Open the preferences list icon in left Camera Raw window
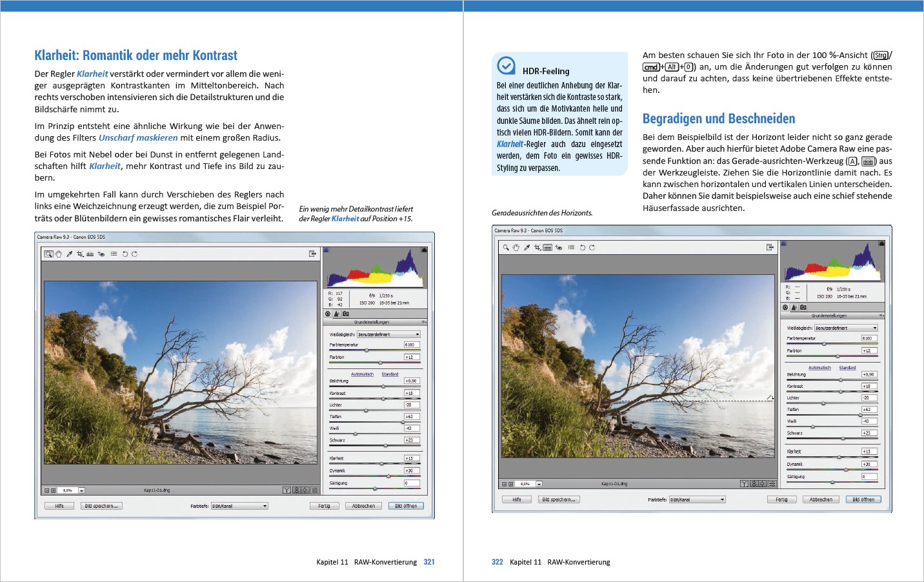 pyautogui.click(x=114, y=254)
